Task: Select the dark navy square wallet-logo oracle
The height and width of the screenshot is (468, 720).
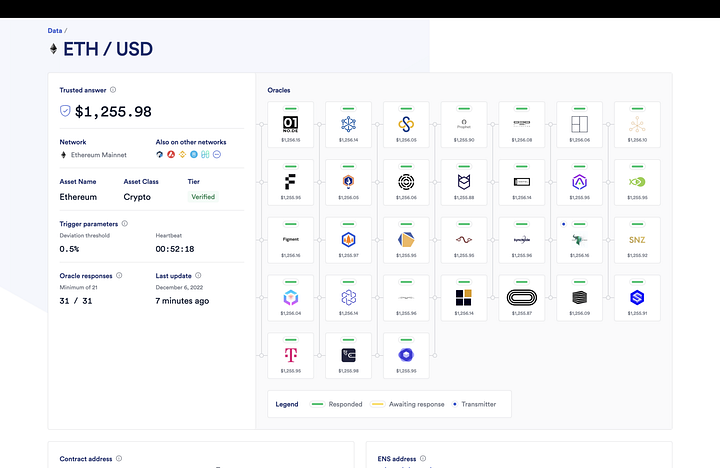Action: [349, 356]
